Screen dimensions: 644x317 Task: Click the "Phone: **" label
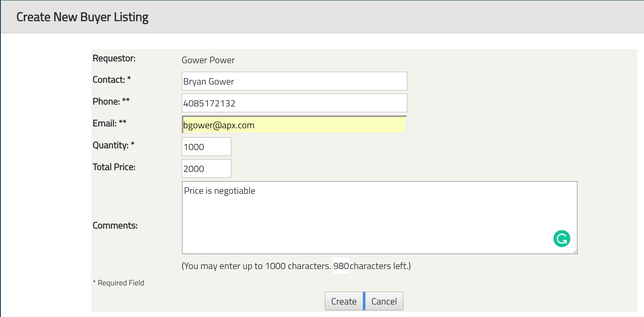point(111,101)
